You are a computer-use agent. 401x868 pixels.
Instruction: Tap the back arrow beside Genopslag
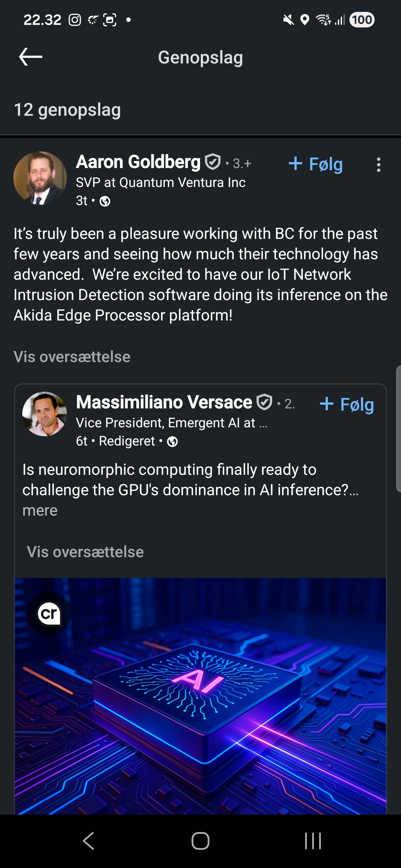tap(31, 57)
